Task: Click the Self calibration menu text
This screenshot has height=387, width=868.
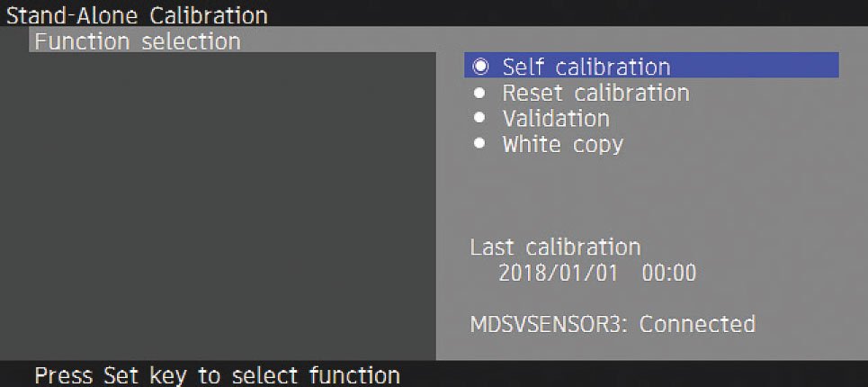Action: (x=586, y=67)
